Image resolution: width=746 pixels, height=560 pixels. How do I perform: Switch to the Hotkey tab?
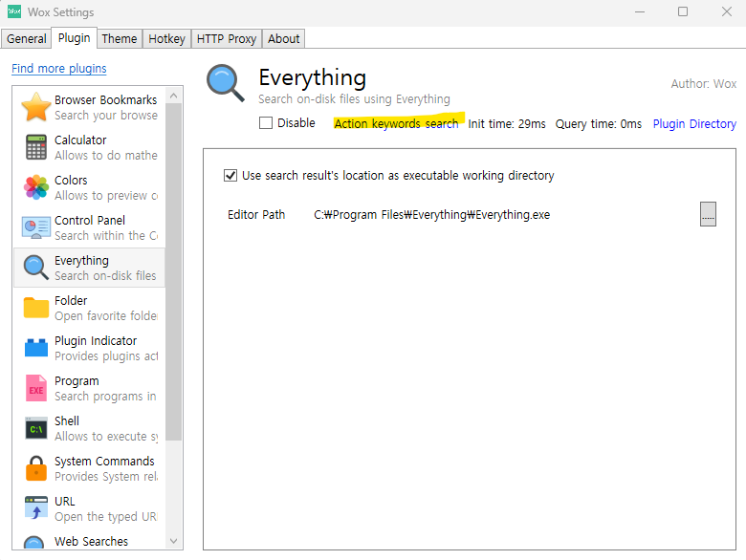[166, 38]
